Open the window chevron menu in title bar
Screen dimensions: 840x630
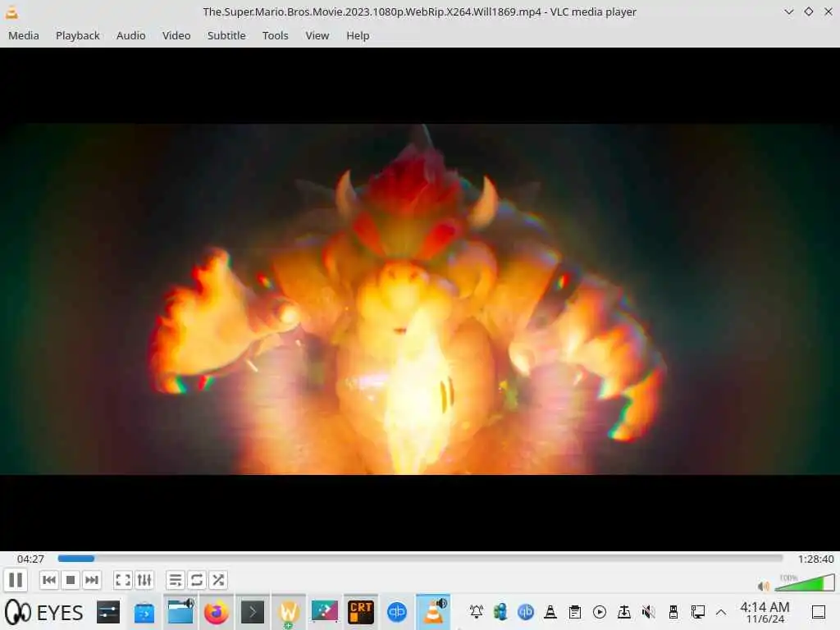(788, 11)
